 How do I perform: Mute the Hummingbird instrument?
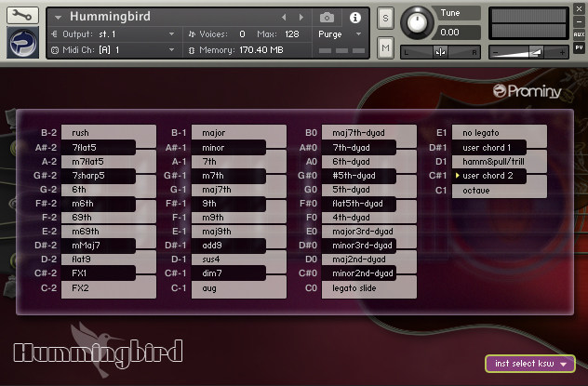385,47
